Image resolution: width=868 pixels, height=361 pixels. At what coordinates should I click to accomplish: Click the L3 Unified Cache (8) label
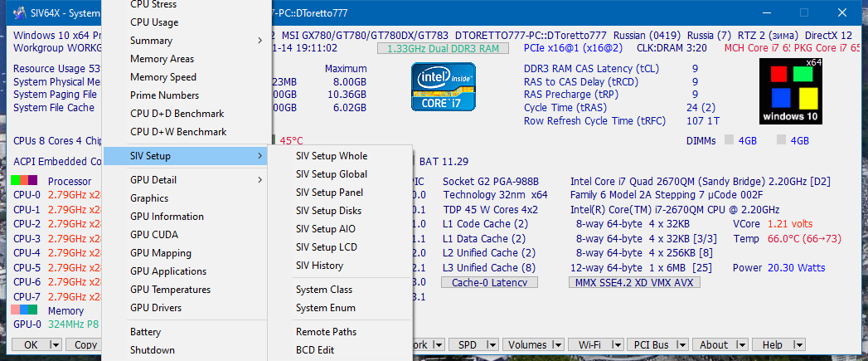tap(489, 268)
